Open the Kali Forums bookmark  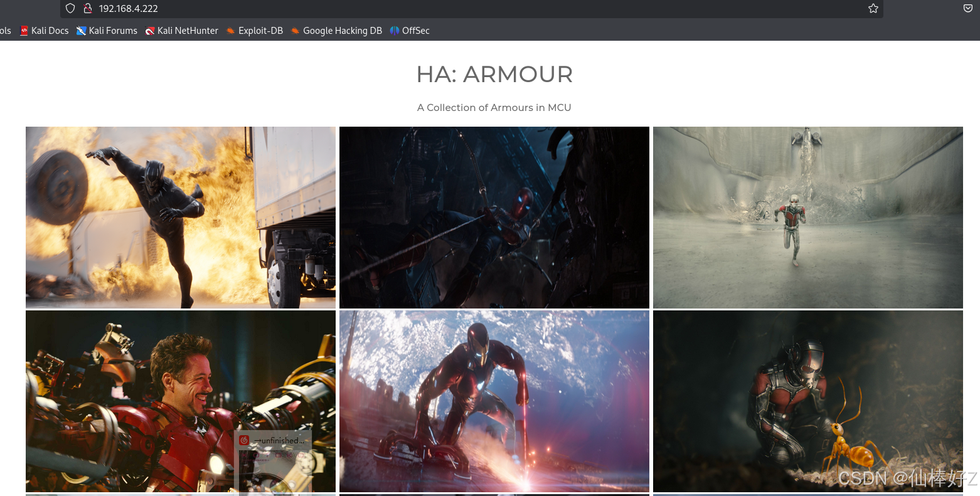(x=107, y=30)
